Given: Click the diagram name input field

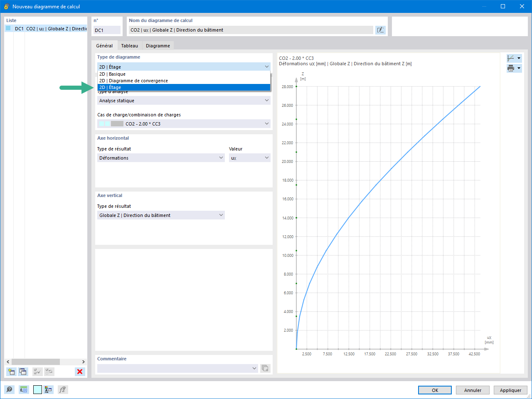Looking at the screenshot, I should click(x=251, y=30).
